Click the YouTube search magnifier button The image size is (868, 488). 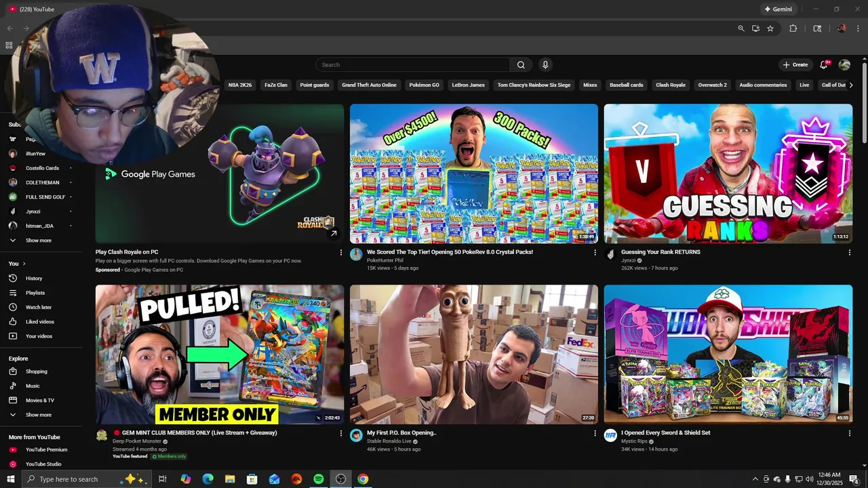(x=521, y=65)
